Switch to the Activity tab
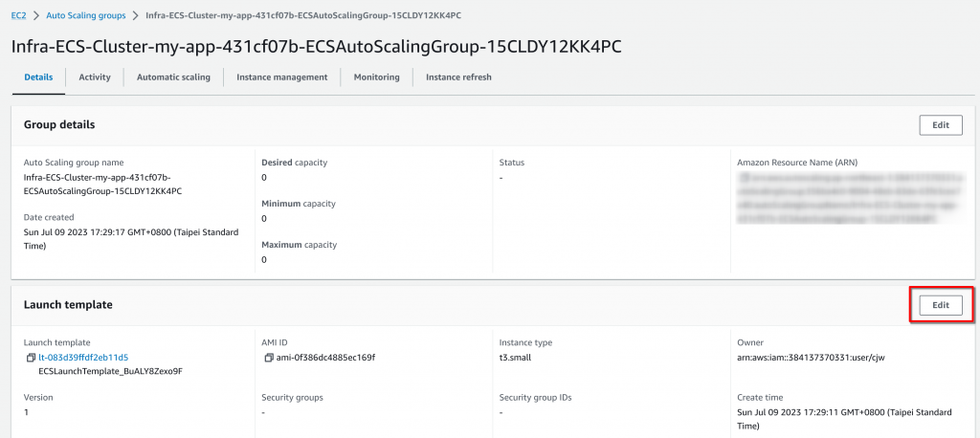The height and width of the screenshot is (438, 980). [95, 77]
